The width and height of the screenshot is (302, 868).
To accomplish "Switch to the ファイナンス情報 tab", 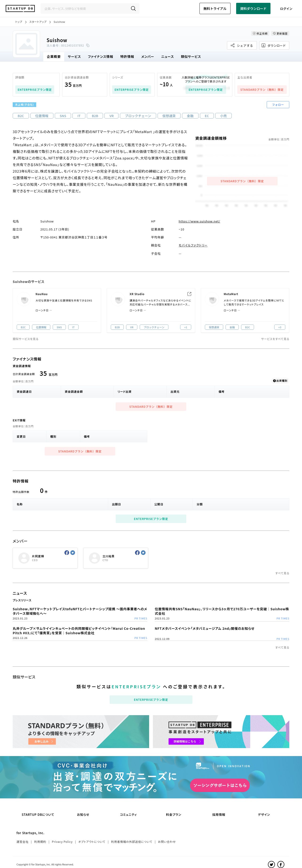I will [100, 57].
